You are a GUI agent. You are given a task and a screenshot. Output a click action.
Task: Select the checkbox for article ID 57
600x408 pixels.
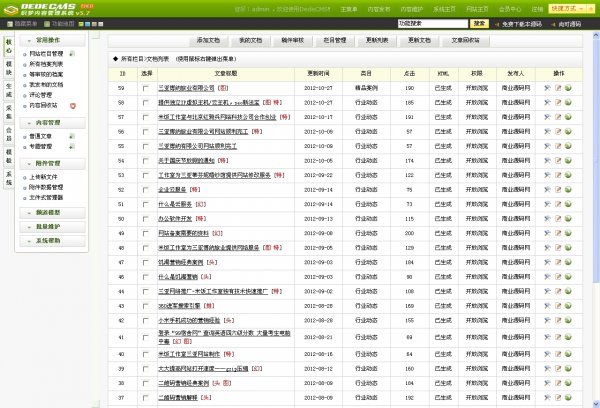145,118
